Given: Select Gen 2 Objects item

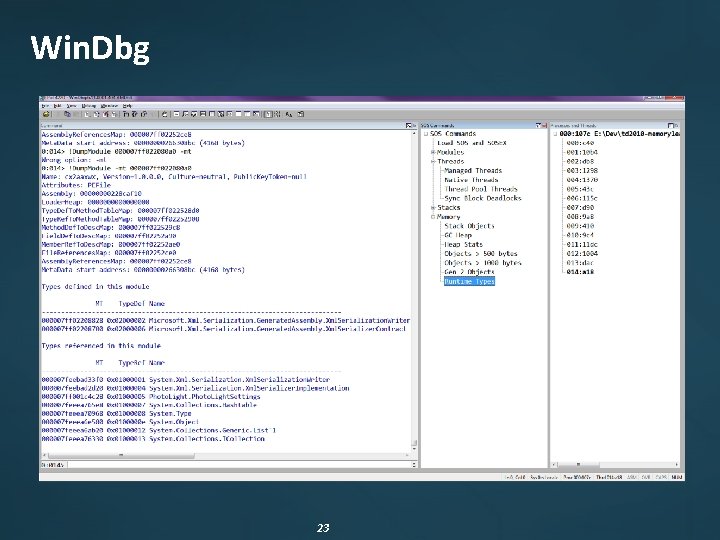Looking at the screenshot, I should (x=469, y=272).
